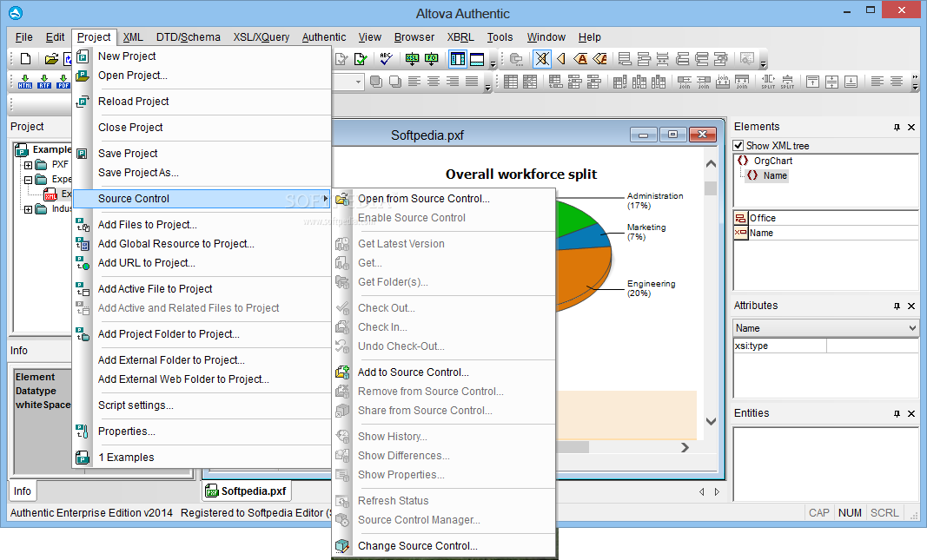Click the New document toolbar icon
The width and height of the screenshot is (927, 560).
(25, 58)
